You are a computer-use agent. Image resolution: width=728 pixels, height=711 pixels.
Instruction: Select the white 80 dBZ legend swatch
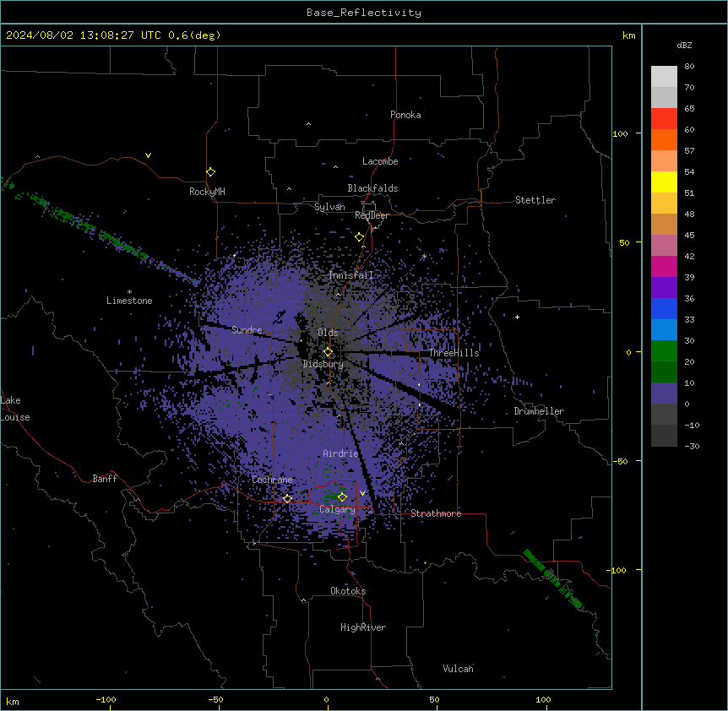point(664,77)
